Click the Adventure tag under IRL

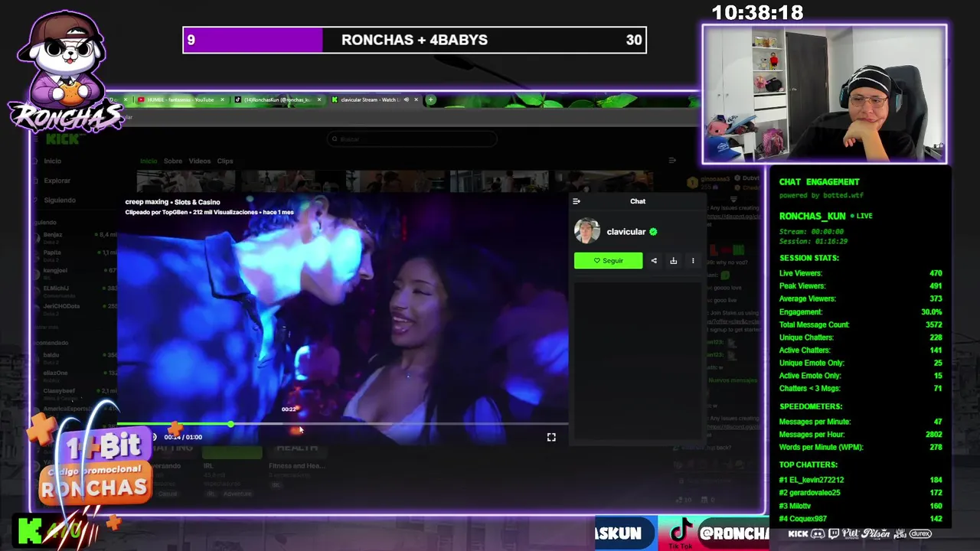[x=237, y=494]
